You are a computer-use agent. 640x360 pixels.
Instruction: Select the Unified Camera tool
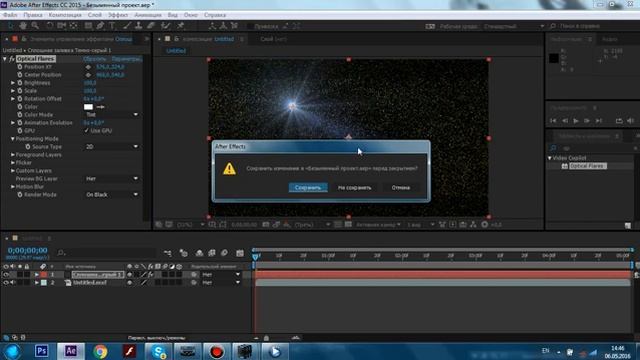point(62,26)
